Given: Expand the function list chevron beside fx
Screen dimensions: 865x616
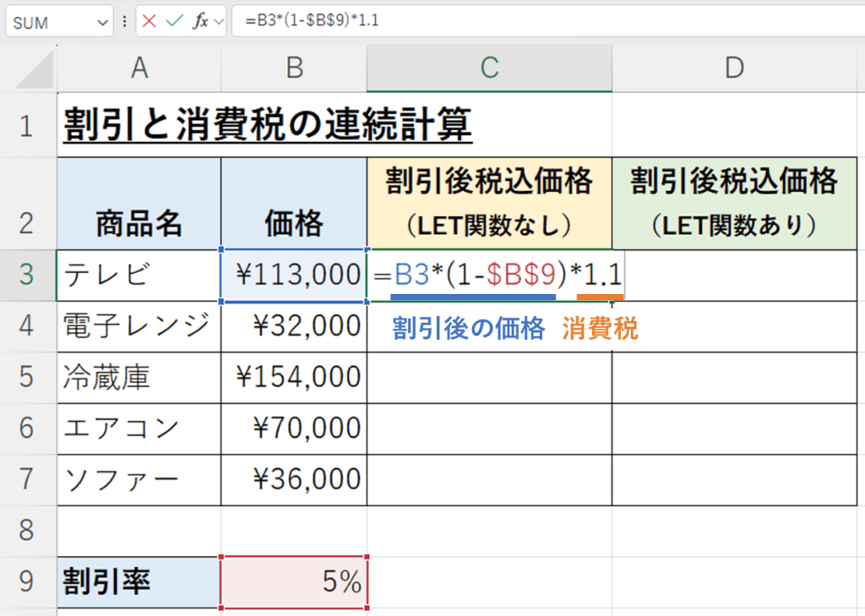Looking at the screenshot, I should tap(219, 22).
